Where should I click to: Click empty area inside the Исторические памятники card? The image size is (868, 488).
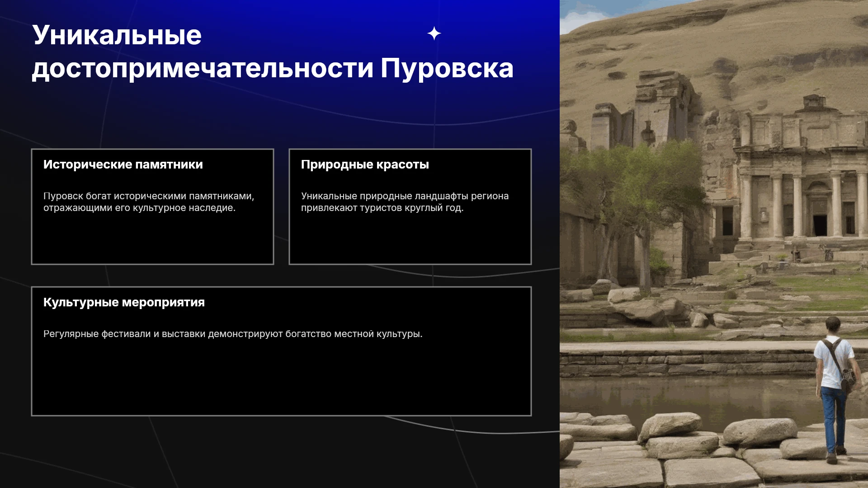pyautogui.click(x=152, y=239)
